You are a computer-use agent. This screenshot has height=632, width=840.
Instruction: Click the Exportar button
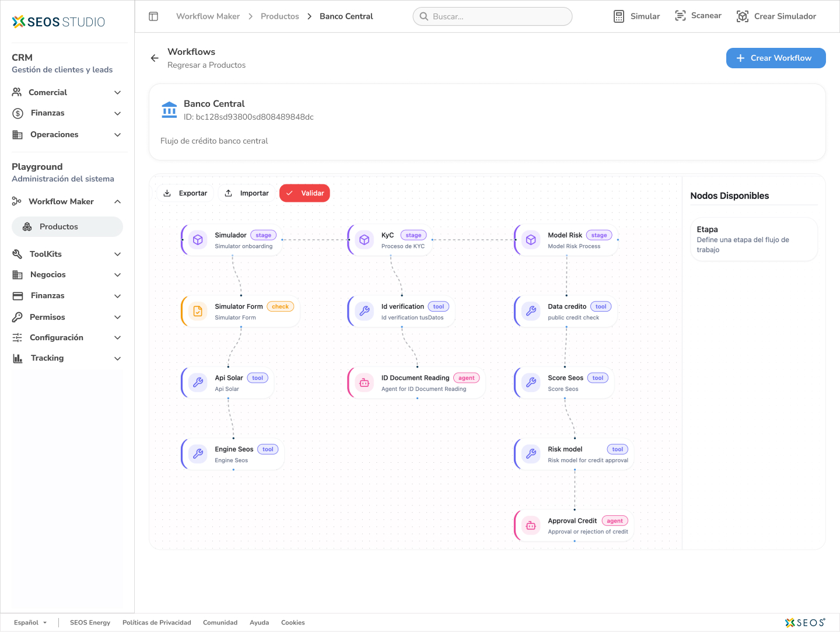(185, 193)
